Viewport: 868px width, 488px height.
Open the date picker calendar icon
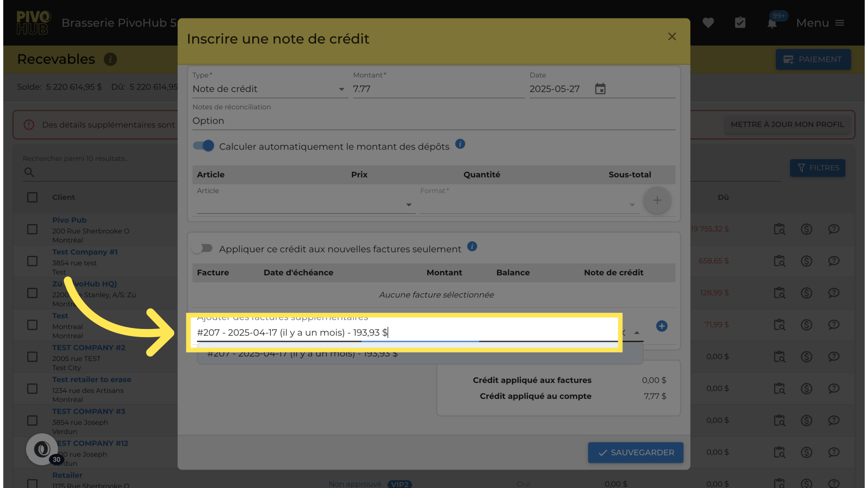pos(600,89)
